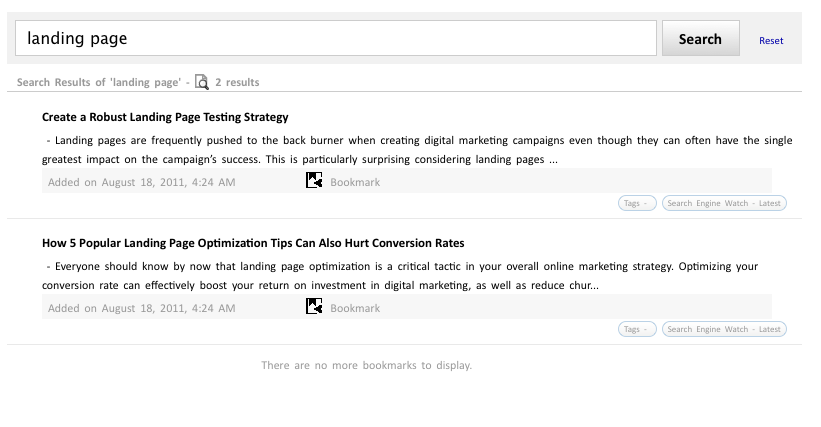Click the 'Everyone should know by now' excerpt
821x427 pixels.
click(400, 276)
